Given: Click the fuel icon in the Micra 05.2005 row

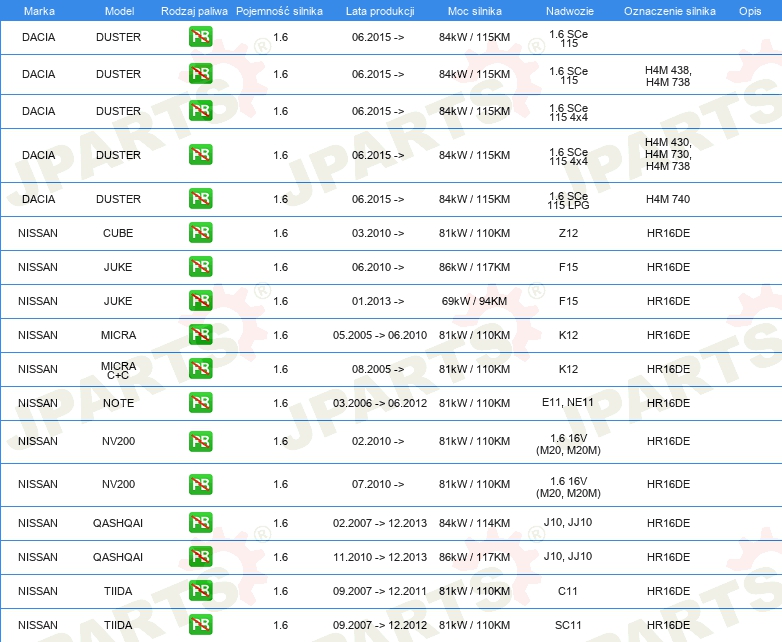Looking at the screenshot, I should [200, 335].
